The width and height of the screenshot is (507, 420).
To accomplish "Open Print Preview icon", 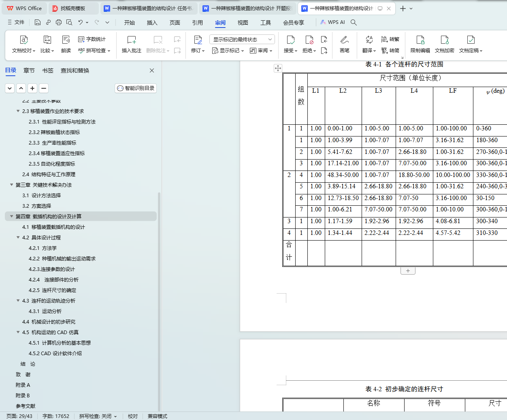I will tap(69, 22).
